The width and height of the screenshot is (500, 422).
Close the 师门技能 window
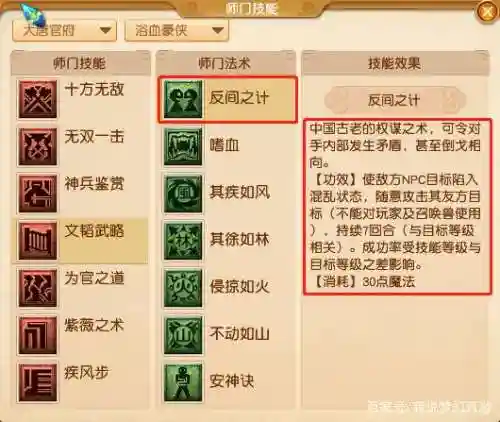[487, 12]
